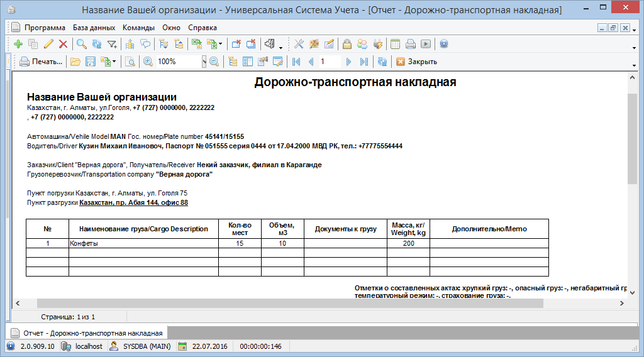Screen dimensions: 644x357
Task: Save the report with the floppy disk icon
Action: click(90, 62)
